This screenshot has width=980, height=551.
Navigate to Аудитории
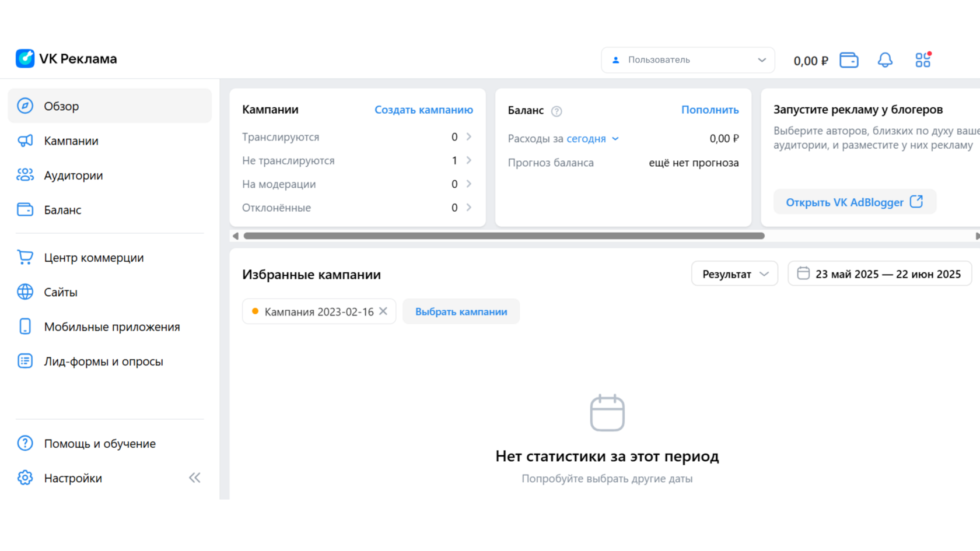110,175
